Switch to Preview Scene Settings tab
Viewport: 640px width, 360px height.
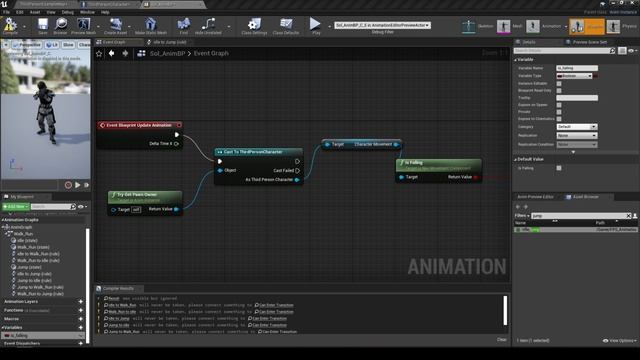590,42
